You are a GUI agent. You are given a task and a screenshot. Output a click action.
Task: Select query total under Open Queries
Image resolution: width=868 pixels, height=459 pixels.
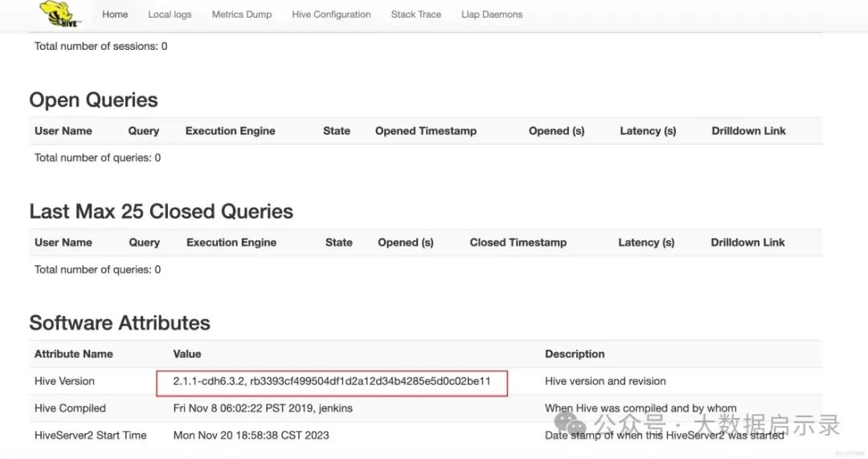(x=97, y=158)
